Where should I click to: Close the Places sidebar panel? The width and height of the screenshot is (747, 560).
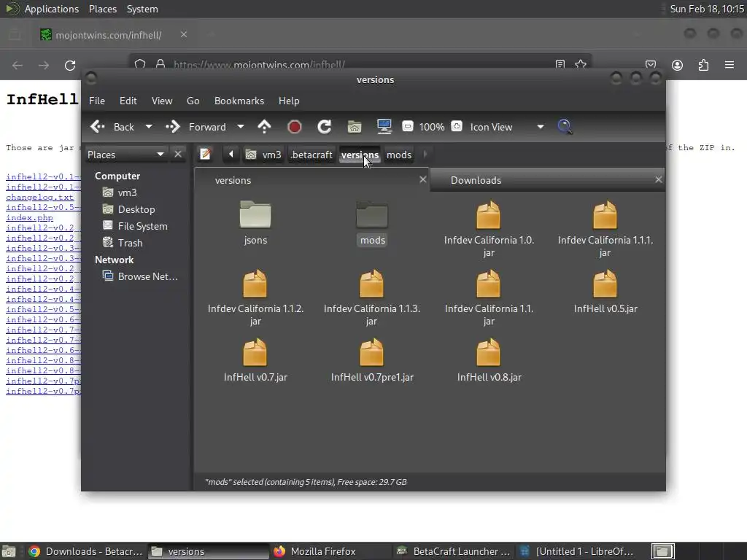coord(178,155)
